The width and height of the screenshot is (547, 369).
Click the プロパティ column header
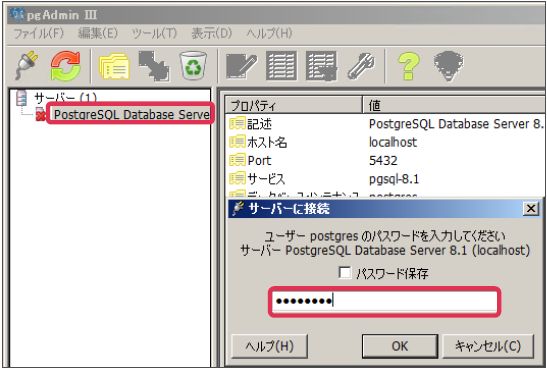[293, 105]
